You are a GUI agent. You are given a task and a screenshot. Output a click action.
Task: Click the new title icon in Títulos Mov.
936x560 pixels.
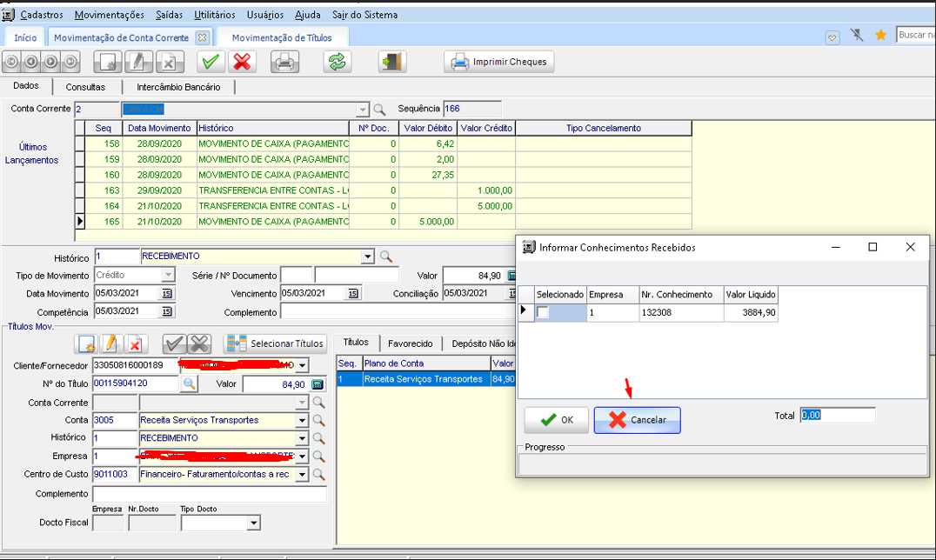pyautogui.click(x=86, y=343)
